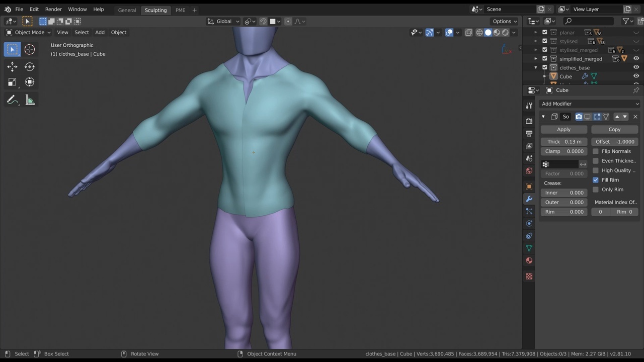Screen dimensions: 644x362
Task: Click Apply on the Solidify modifier
Action: 563,129
